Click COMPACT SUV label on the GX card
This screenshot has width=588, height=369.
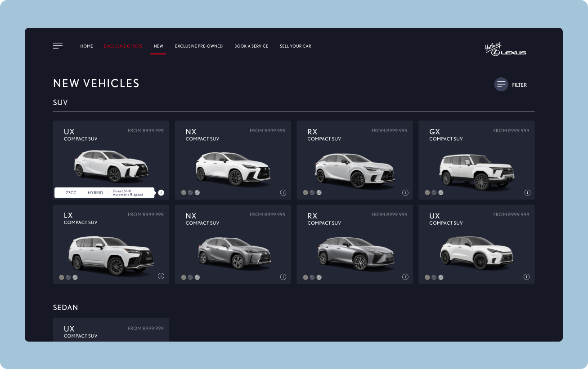point(446,139)
